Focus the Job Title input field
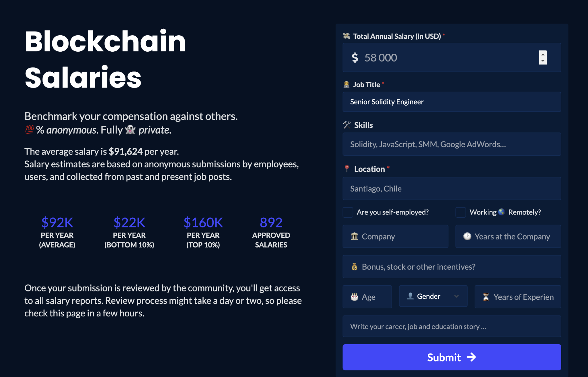The image size is (588, 377). click(x=452, y=102)
